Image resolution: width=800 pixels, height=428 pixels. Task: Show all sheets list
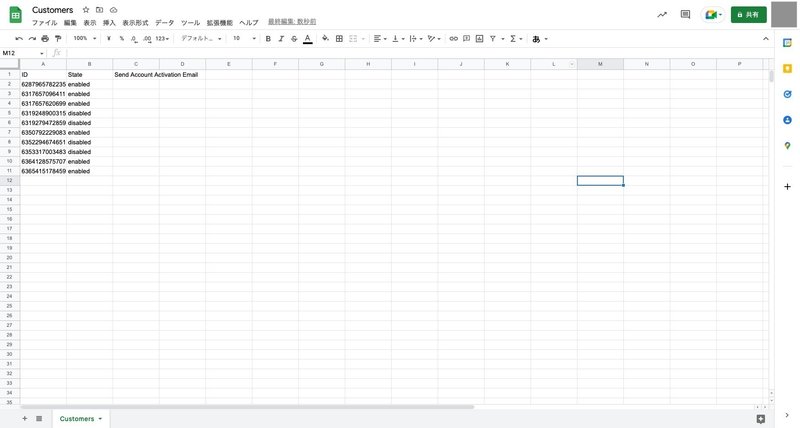[39, 418]
